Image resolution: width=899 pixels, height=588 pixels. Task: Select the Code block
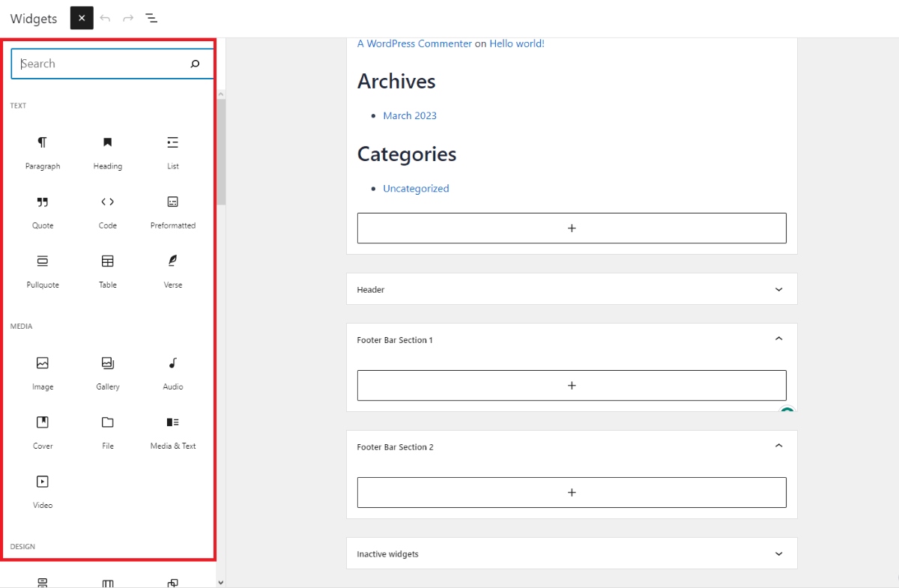[107, 211]
